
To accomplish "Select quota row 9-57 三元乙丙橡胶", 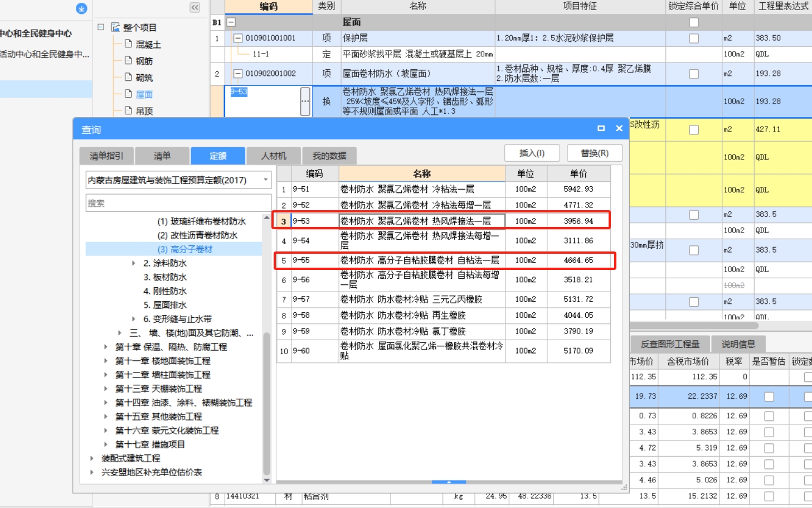I will pos(444,299).
